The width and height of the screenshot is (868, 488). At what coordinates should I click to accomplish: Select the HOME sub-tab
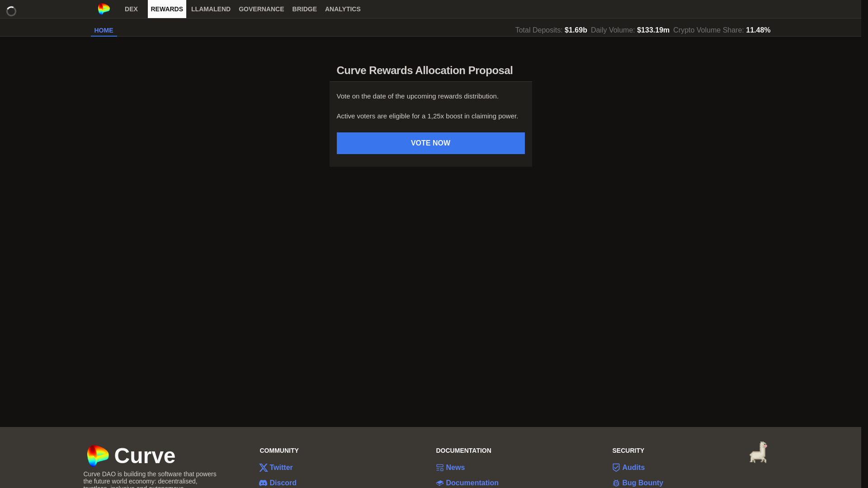(x=104, y=30)
